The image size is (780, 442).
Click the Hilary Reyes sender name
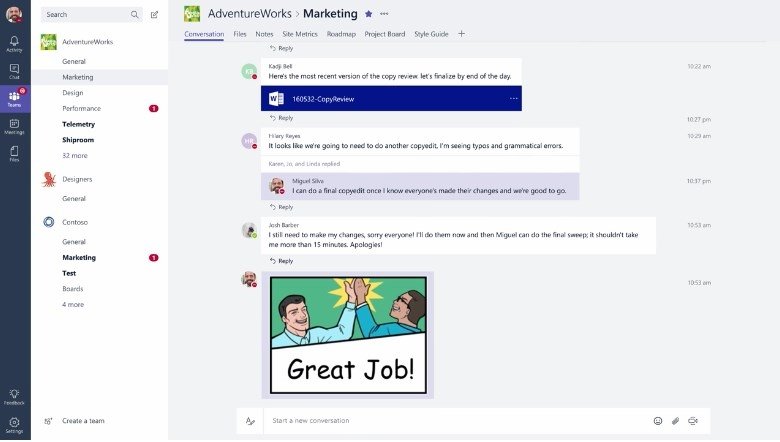pyautogui.click(x=284, y=136)
